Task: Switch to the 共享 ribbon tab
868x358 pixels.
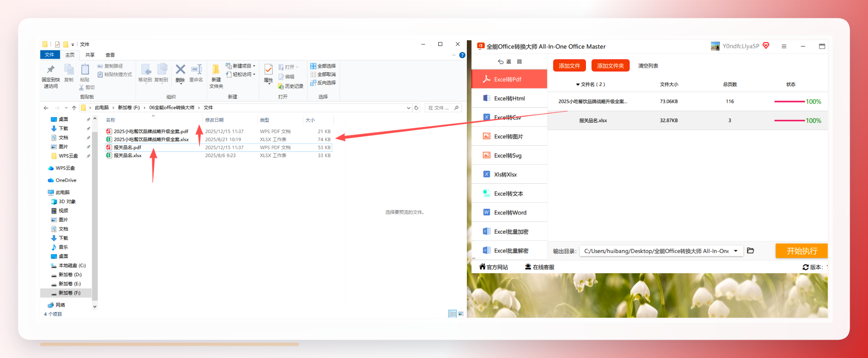Action: [x=90, y=55]
